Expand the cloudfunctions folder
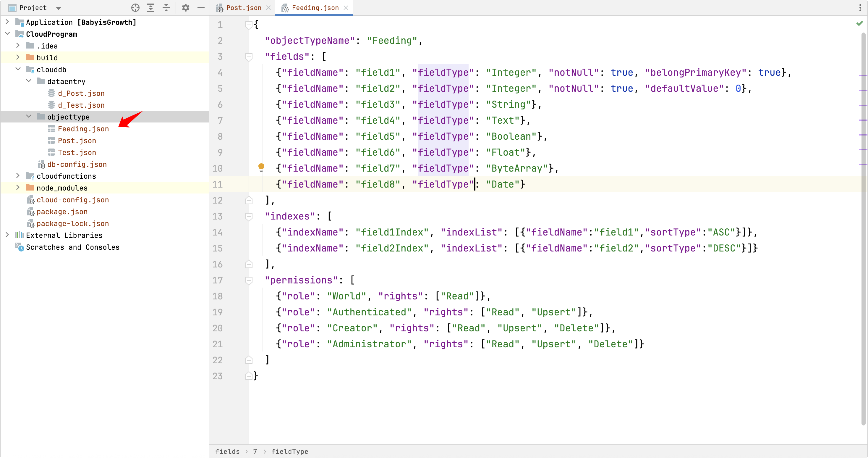Screen dimensions: 868x458 tap(18, 176)
